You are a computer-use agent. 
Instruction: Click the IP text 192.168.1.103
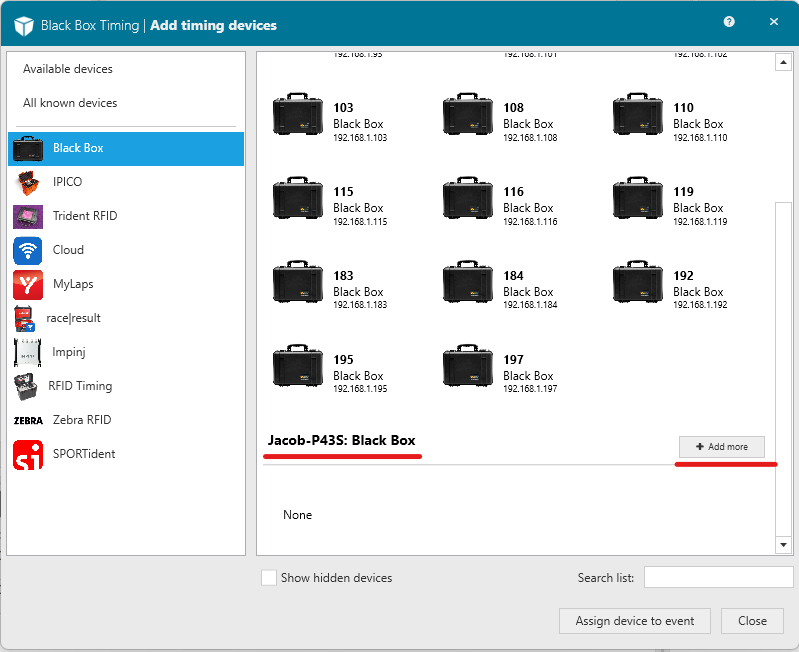point(360,138)
